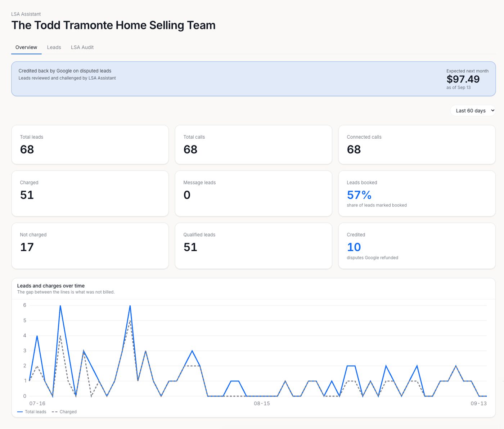This screenshot has height=429, width=504.
Task: Click 'disputes Google refunded' text
Action: (x=372, y=258)
